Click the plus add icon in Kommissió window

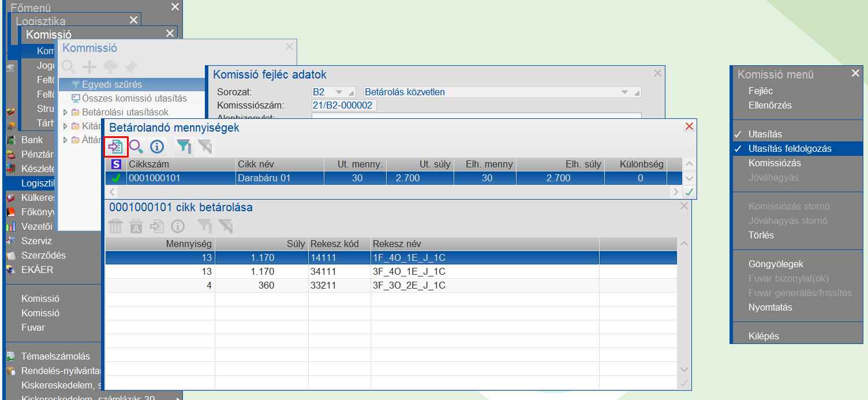coord(89,66)
